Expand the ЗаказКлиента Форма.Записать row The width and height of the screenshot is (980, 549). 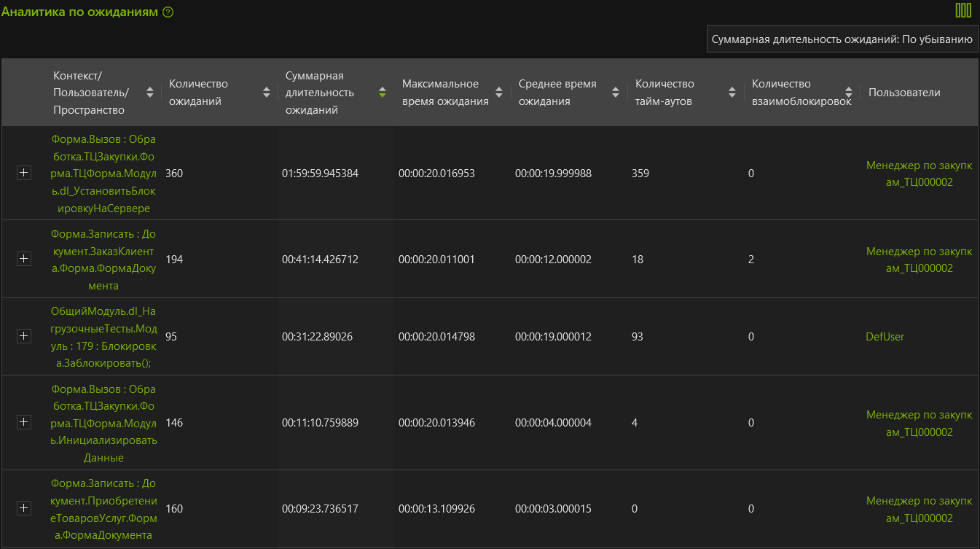(24, 259)
